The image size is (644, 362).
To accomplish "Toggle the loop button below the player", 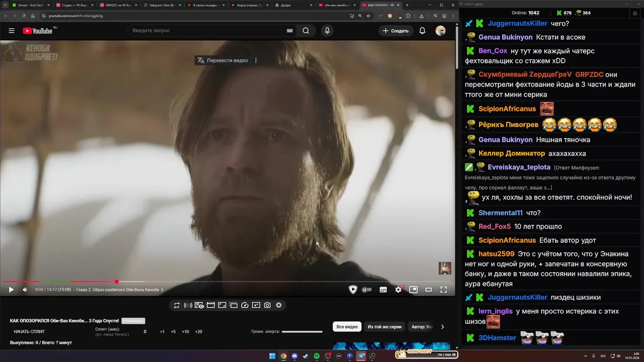I will [177, 305].
